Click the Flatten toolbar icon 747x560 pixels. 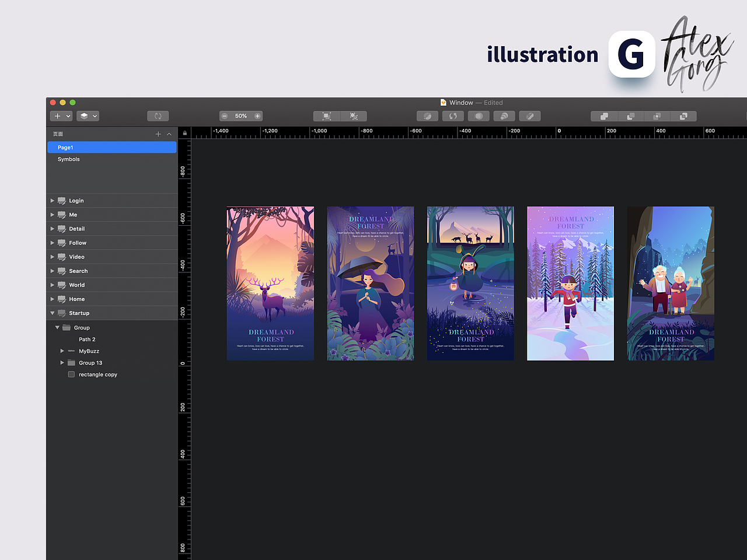pyautogui.click(x=530, y=116)
